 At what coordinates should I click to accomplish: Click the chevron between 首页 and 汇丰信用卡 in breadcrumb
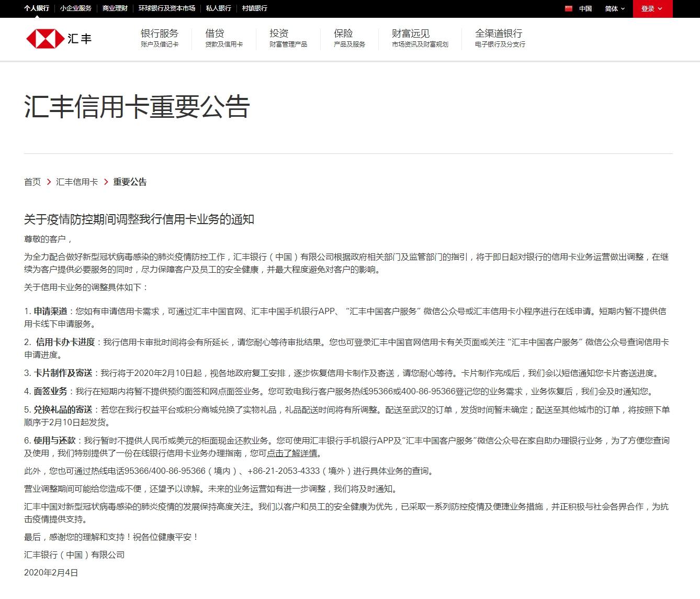49,182
